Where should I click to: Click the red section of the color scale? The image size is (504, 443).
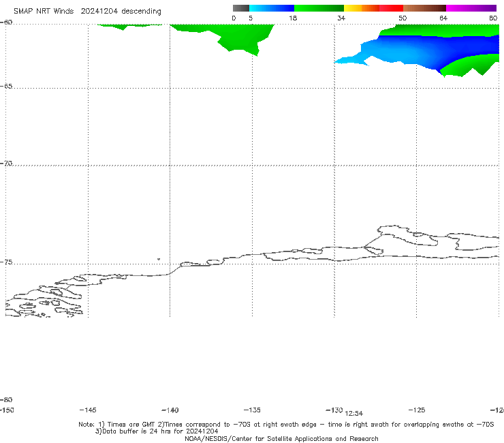click(x=391, y=8)
